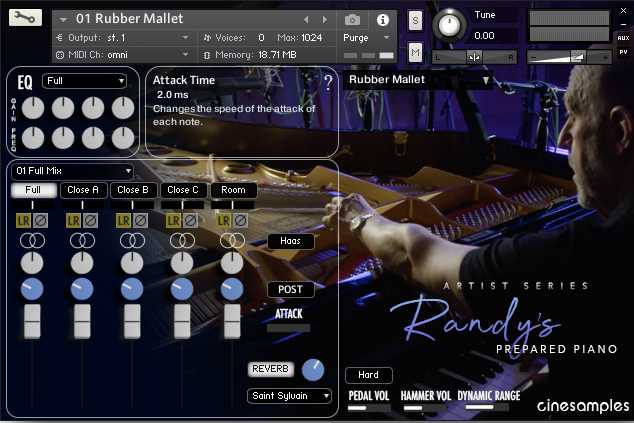Click the MIDI channel icon
634x423 pixels.
click(60, 55)
